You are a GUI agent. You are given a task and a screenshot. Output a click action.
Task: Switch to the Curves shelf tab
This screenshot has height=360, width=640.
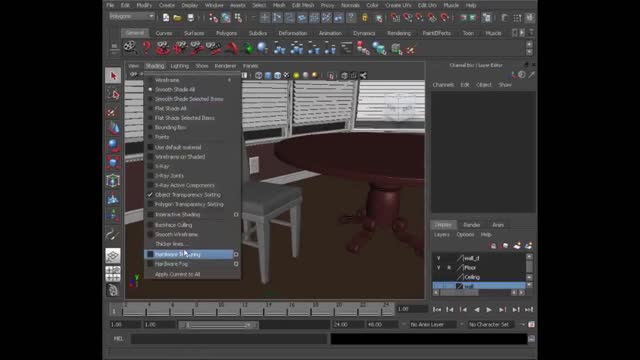164,33
